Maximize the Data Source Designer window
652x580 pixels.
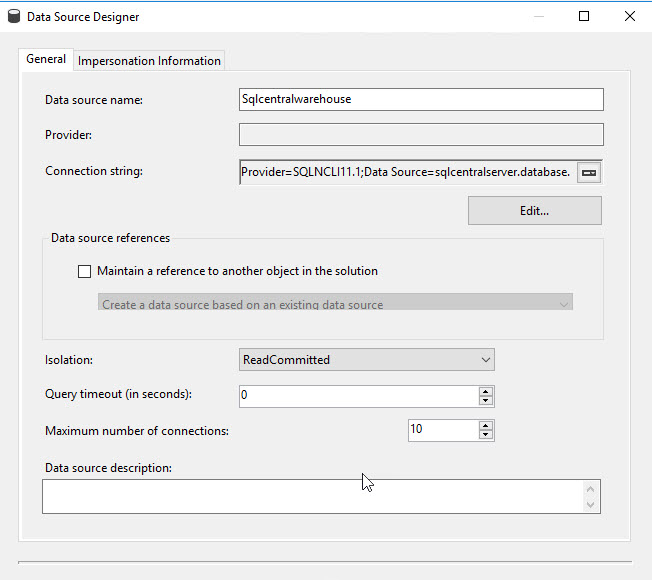tap(584, 16)
